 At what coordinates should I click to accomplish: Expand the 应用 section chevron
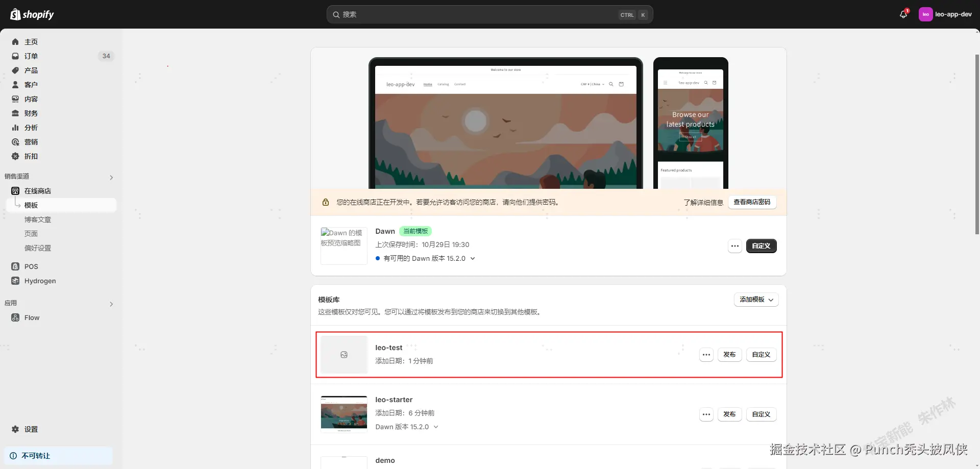pos(111,304)
